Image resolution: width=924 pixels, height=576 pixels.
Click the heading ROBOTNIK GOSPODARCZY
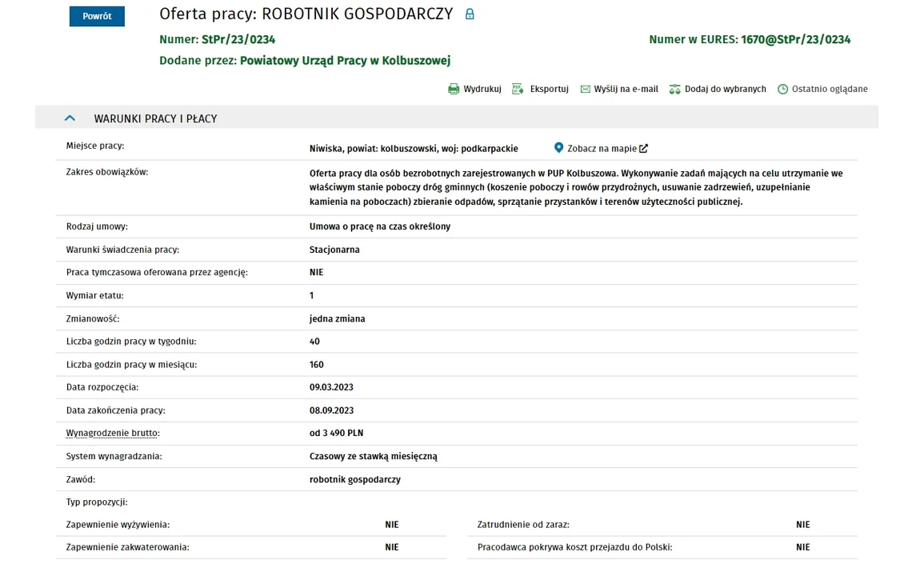pyautogui.click(x=357, y=14)
